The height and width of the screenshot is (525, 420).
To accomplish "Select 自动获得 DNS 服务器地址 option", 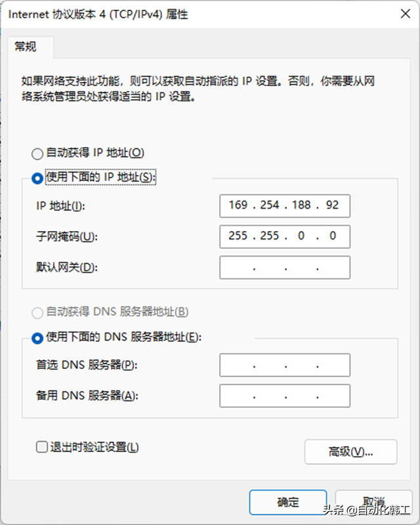I will click(x=37, y=313).
